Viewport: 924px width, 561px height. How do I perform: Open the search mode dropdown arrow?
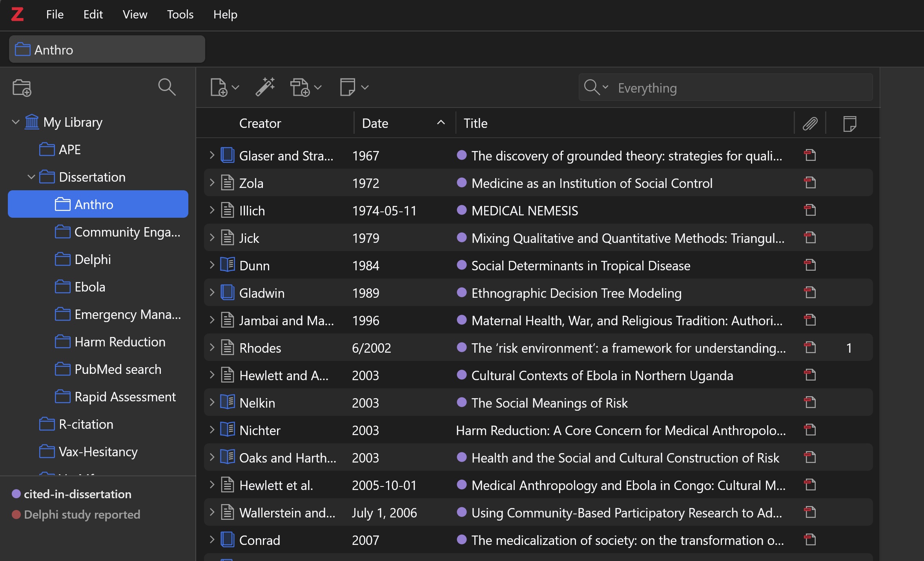pyautogui.click(x=605, y=87)
